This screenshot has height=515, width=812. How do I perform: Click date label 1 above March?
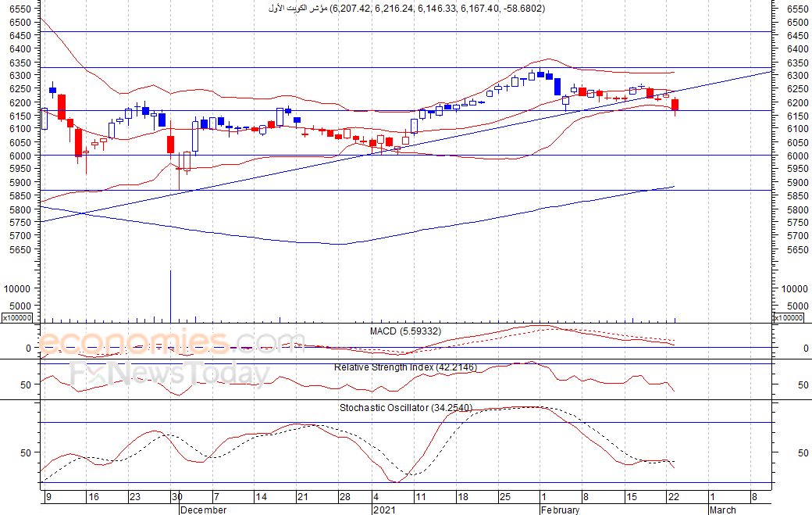click(713, 497)
